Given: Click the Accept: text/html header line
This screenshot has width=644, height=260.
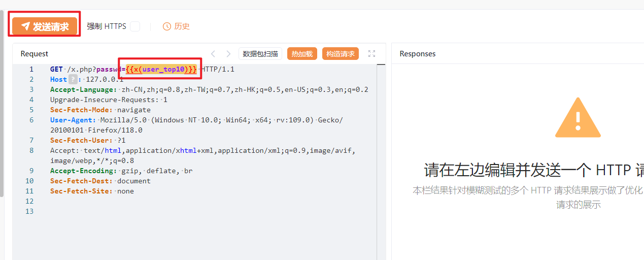Looking at the screenshot, I should [203, 150].
